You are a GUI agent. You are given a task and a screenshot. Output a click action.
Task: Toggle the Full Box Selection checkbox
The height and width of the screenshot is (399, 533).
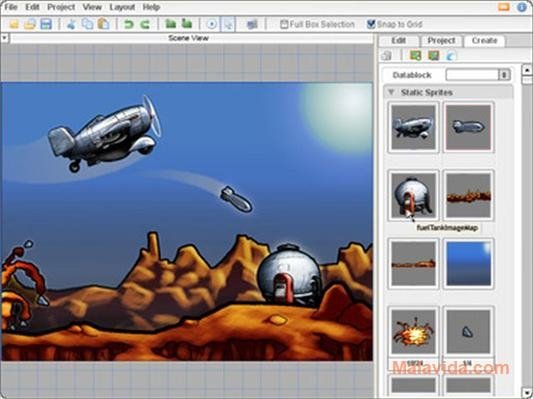[x=284, y=24]
